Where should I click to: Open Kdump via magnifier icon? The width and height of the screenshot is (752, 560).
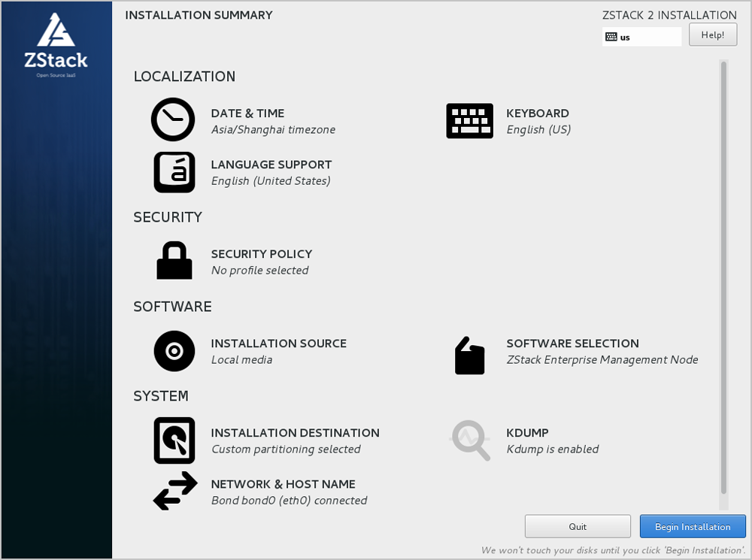click(470, 440)
